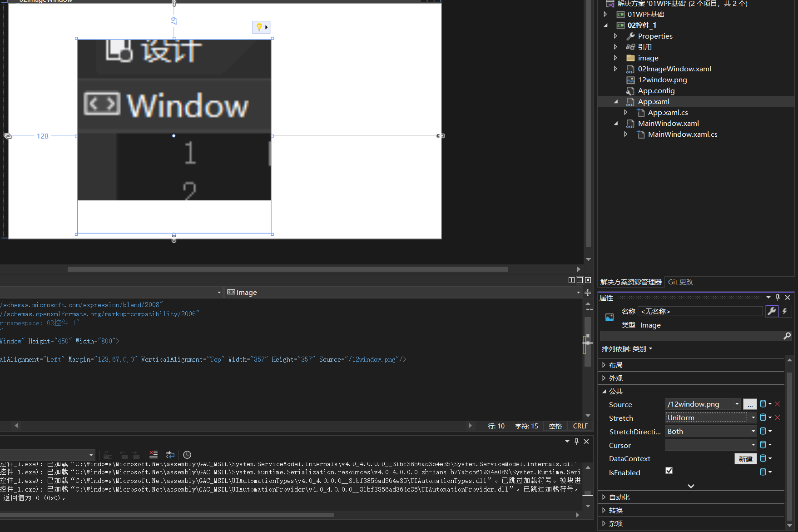The width and height of the screenshot is (798, 532).
Task: Switch to the 解决方案资源管理器 tab
Action: tap(631, 282)
